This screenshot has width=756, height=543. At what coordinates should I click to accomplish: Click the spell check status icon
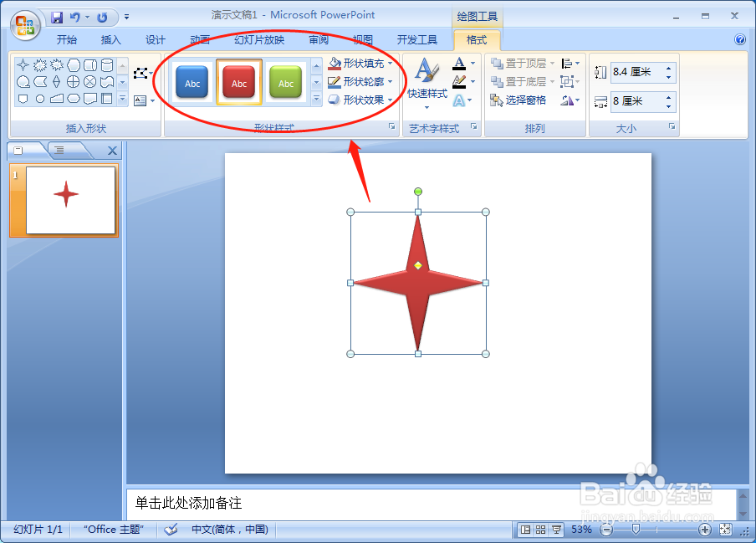click(x=171, y=530)
